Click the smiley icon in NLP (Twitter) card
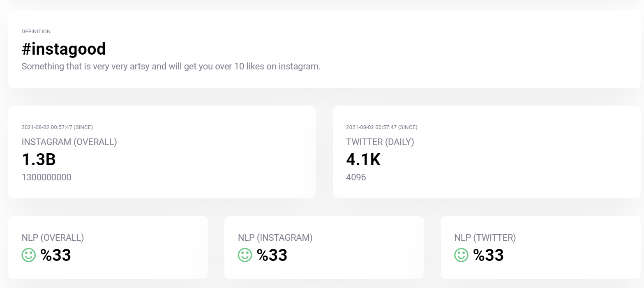 461,255
